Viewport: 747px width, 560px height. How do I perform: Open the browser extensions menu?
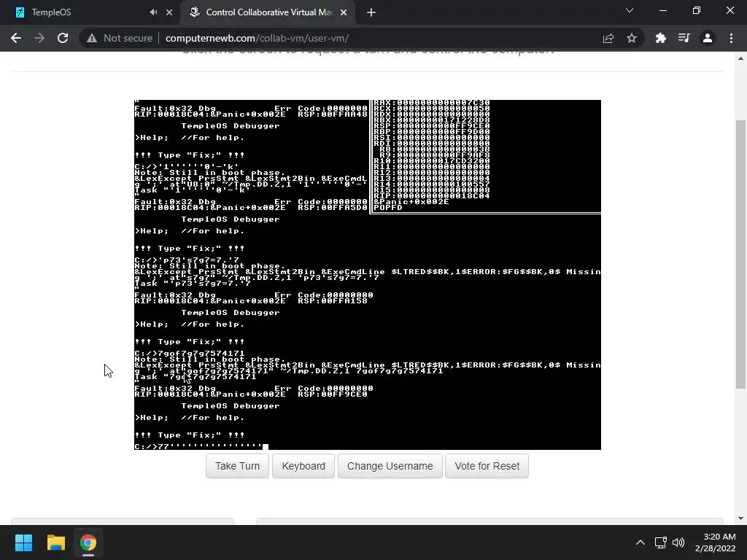coord(660,38)
